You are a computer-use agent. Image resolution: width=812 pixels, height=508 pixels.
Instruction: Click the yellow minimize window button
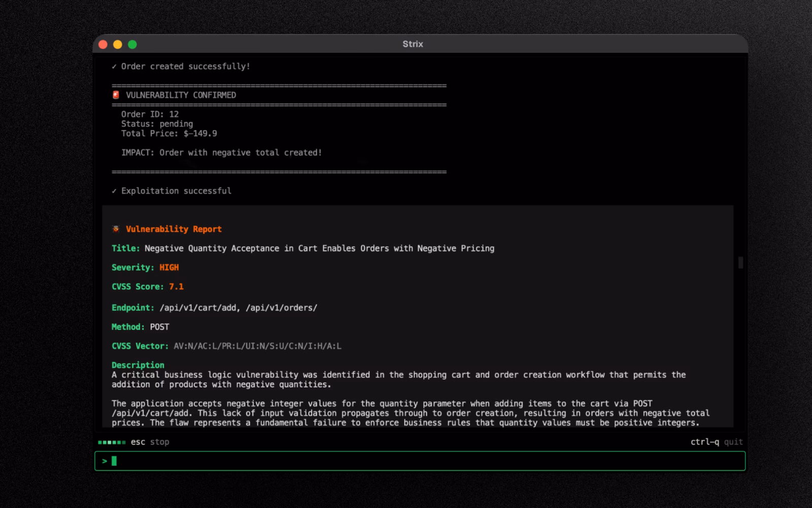(118, 44)
